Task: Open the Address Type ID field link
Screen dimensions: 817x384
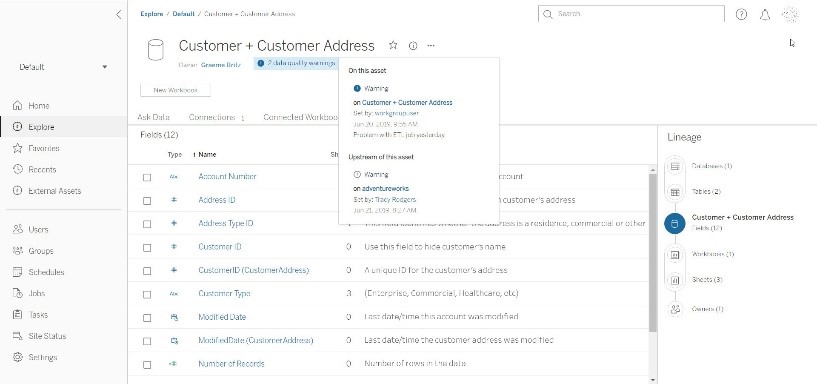Action: coord(226,224)
